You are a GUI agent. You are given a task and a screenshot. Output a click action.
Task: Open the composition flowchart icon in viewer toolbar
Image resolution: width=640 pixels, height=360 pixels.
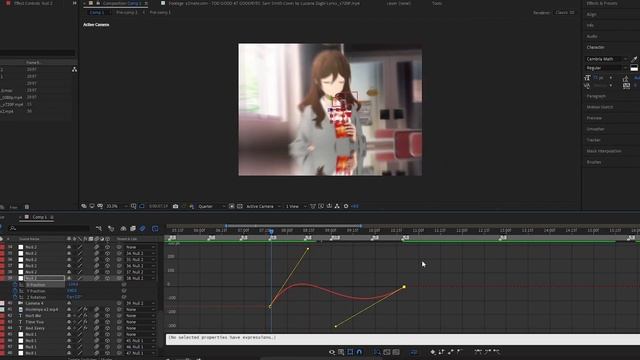[x=337, y=206]
